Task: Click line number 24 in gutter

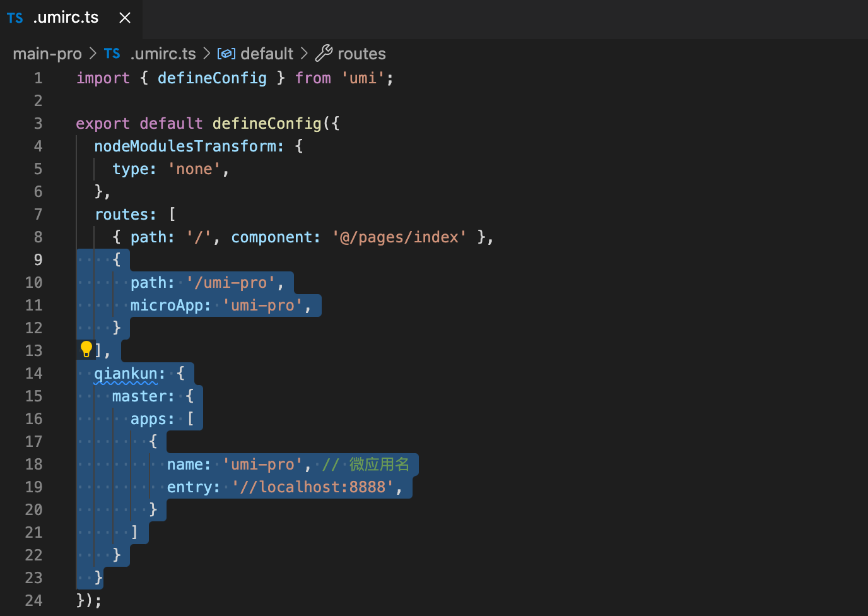Action: click(34, 601)
